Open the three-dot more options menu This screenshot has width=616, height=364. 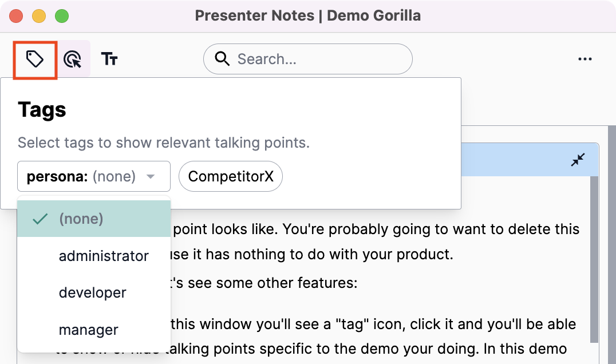click(585, 59)
